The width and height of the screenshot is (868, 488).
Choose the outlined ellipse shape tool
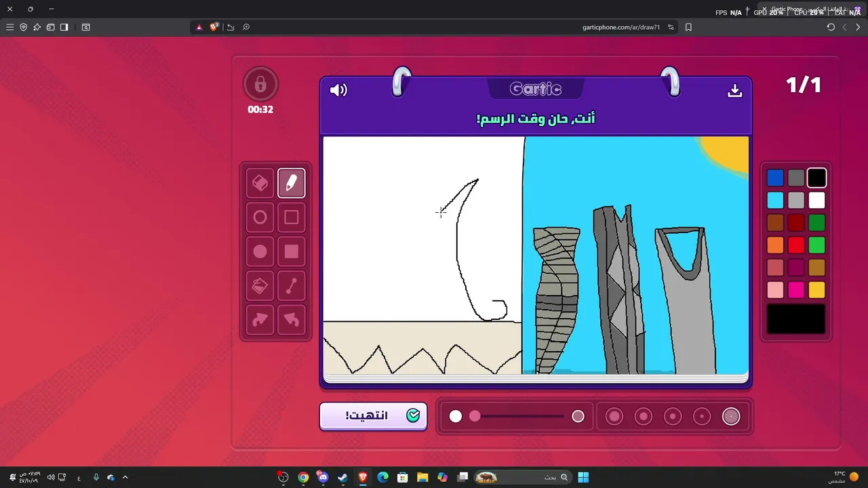[x=260, y=218]
